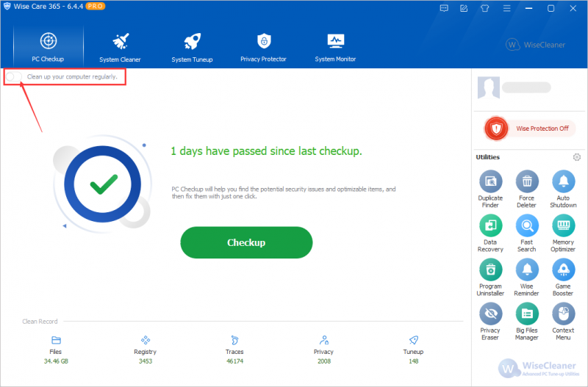Go to Privacy Protector tab

coord(264,47)
